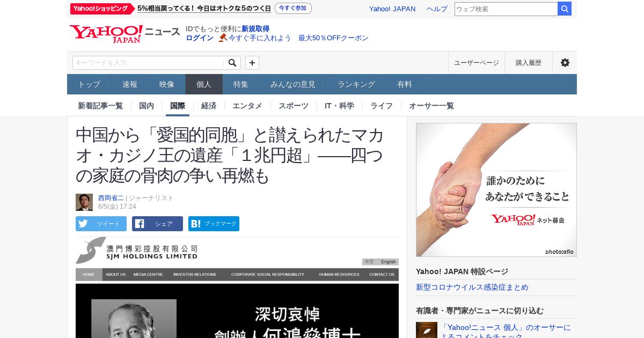Viewport: 644px width, 338px height.
Task: Click the ネット募金 handshake advertisement banner
Action: (496, 190)
